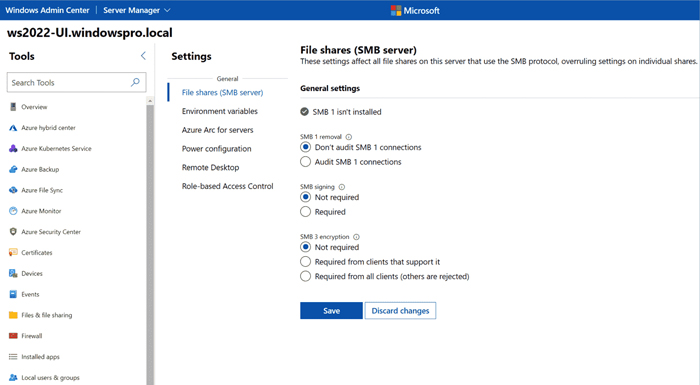This screenshot has width=700, height=385.
Task: Click the Save button
Action: click(331, 311)
